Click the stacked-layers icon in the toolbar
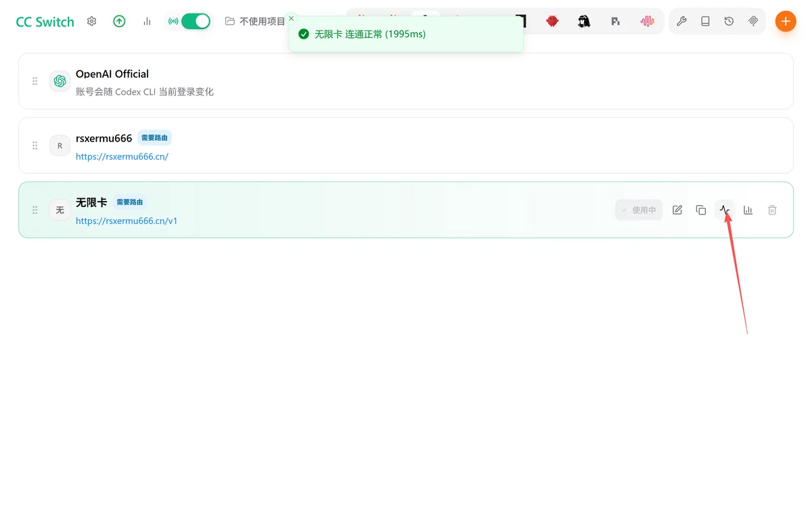 tap(753, 21)
